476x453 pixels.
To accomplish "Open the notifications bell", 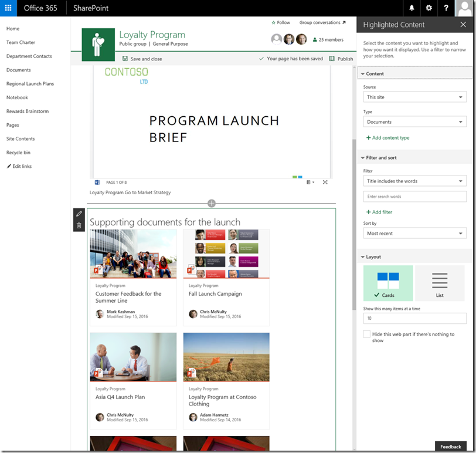I will 412,8.
